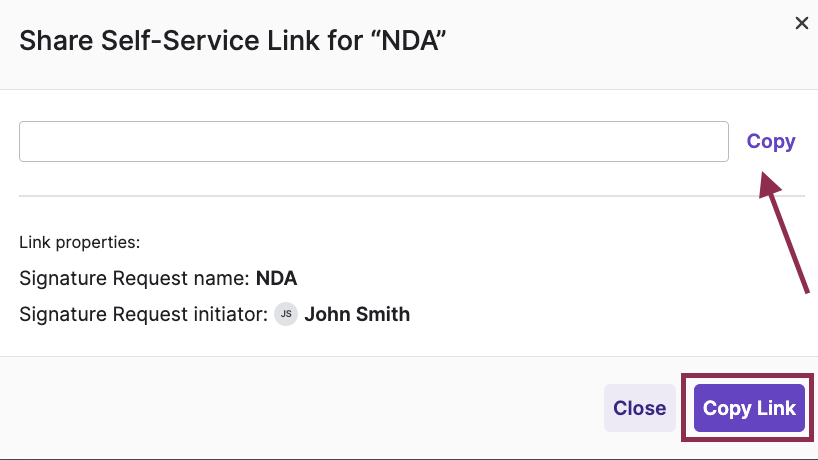Click the red highlight border around Copy Link

pos(687,408)
